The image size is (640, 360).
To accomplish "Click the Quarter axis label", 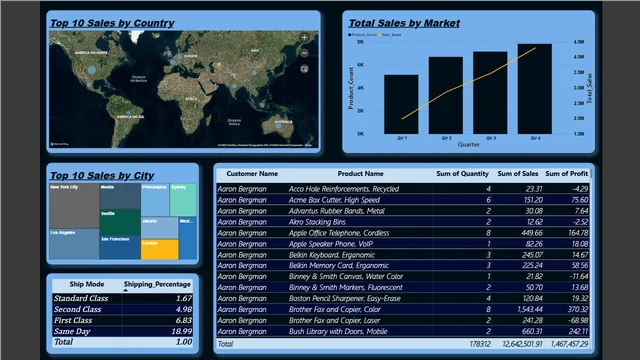I will 469,144.
